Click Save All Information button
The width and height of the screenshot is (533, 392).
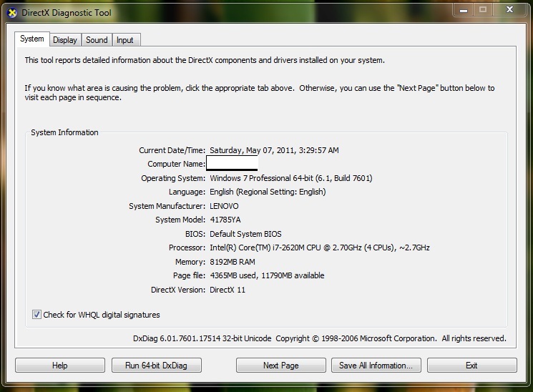pos(376,366)
